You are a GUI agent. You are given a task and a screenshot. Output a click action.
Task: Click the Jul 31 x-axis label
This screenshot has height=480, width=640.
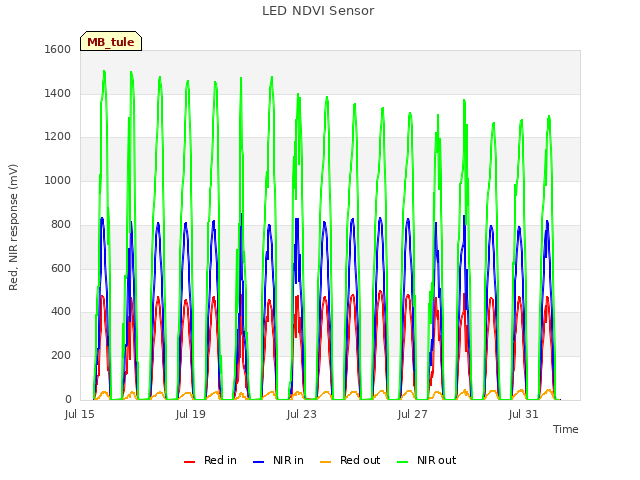pyautogui.click(x=524, y=414)
